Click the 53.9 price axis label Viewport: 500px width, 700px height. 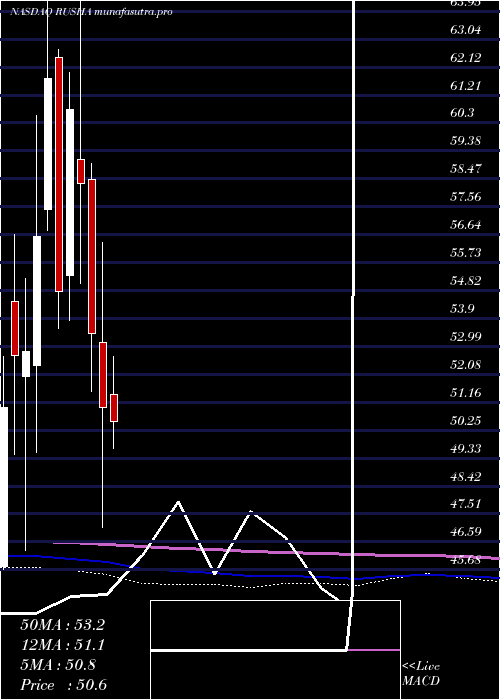click(462, 308)
